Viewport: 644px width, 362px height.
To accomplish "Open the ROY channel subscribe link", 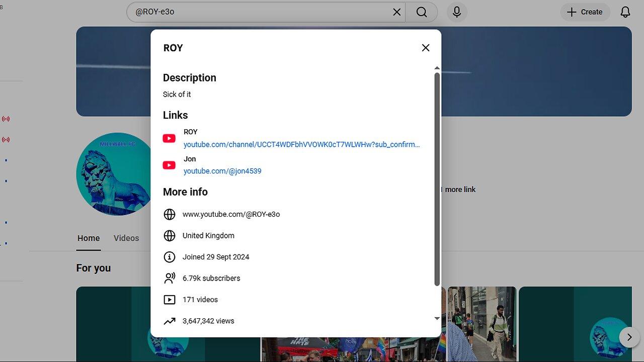I will 301,145.
